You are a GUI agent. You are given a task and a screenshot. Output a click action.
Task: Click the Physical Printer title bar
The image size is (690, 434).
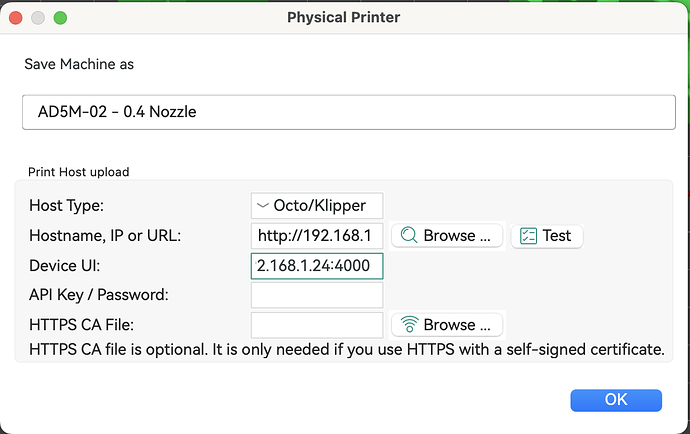(x=344, y=17)
